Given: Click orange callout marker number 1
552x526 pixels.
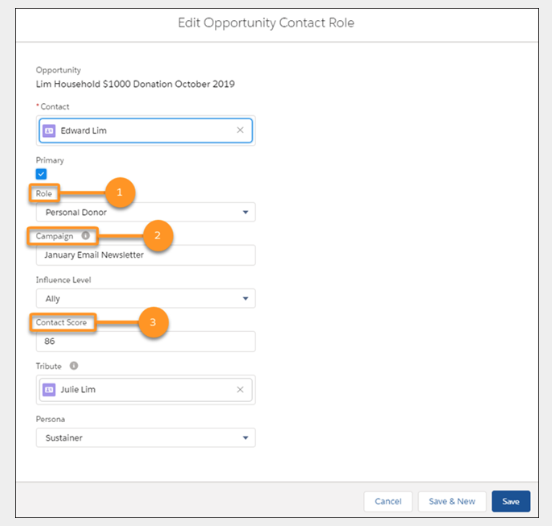Looking at the screenshot, I should (120, 192).
